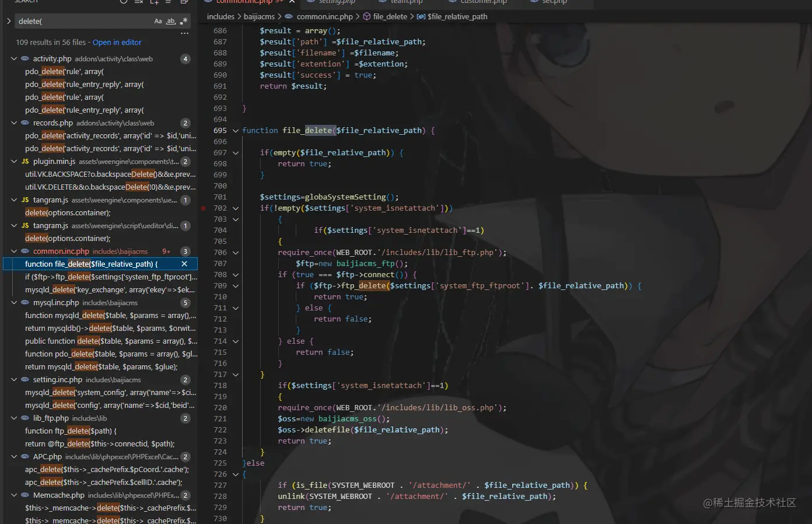Fold the code block at line 702

(x=236, y=208)
